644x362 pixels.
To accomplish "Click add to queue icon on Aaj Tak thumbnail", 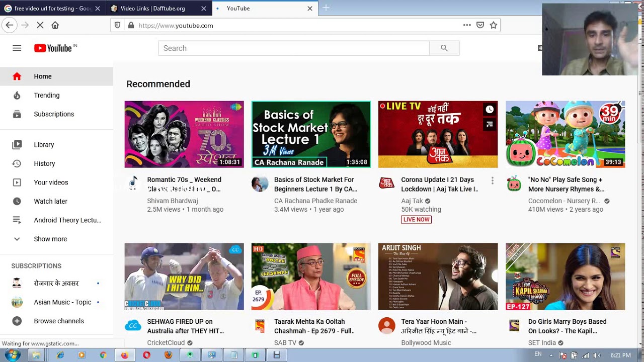I will (490, 124).
